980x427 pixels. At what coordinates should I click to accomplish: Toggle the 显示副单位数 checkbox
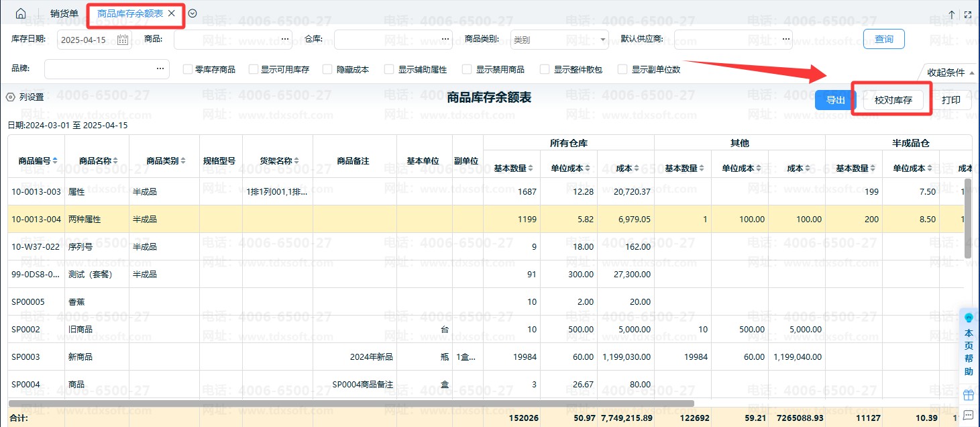click(622, 69)
